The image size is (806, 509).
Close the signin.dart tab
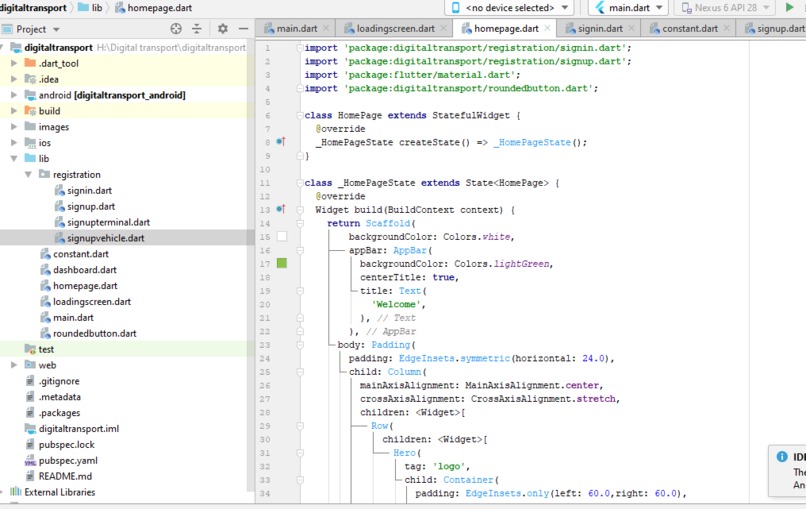(632, 28)
